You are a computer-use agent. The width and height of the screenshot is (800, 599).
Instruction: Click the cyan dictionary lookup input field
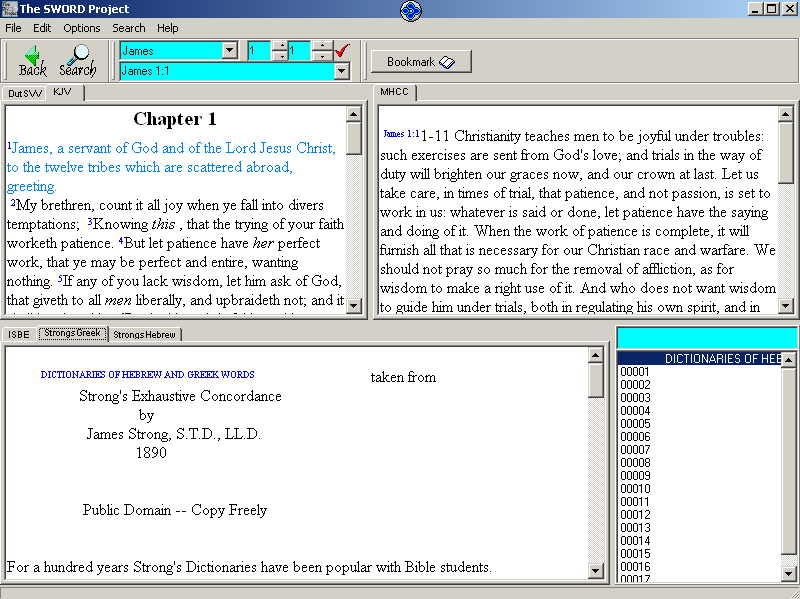pyautogui.click(x=707, y=338)
